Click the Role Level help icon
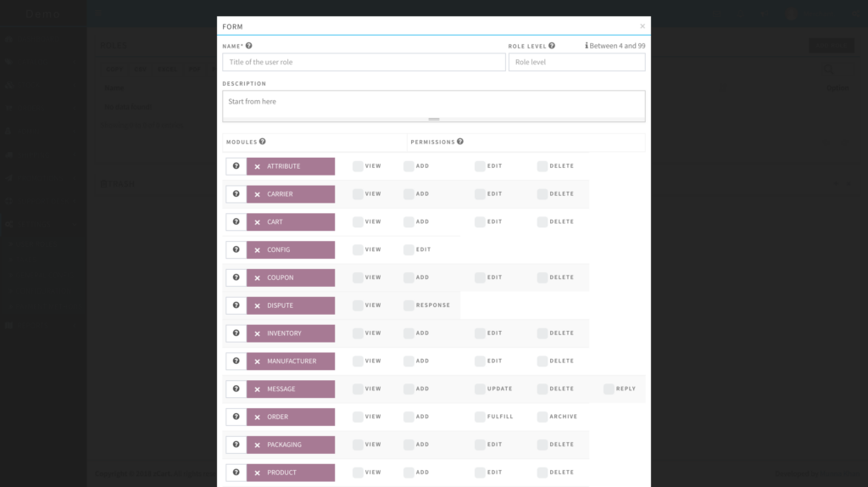Screen dimensions: 868x487 pyautogui.click(x=552, y=46)
